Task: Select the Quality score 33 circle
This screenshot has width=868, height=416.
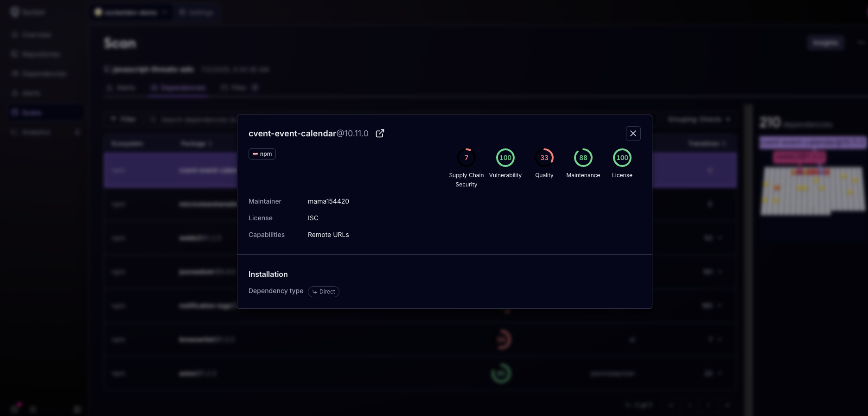Action: [x=544, y=158]
